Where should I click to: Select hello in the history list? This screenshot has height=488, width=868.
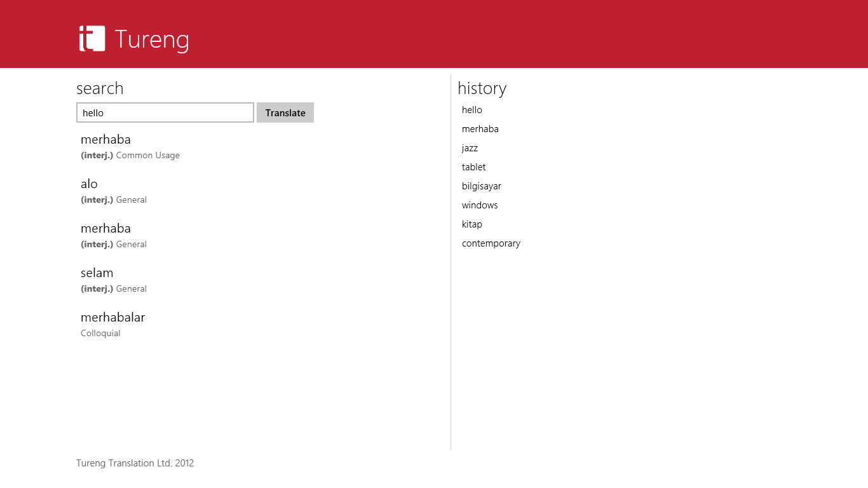click(x=472, y=110)
